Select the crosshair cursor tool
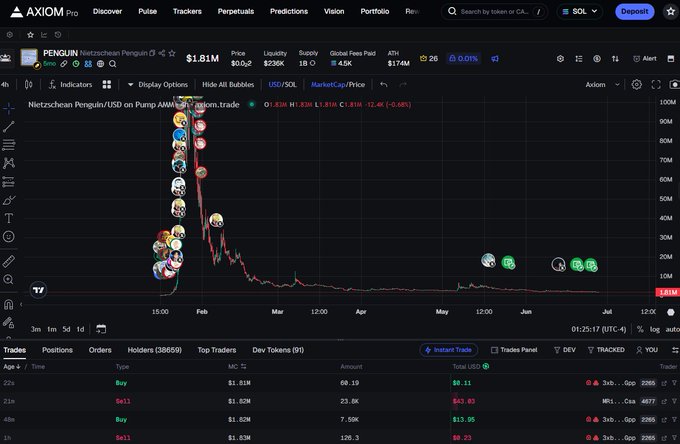Screen dimensions: 680x444 (x=9, y=108)
